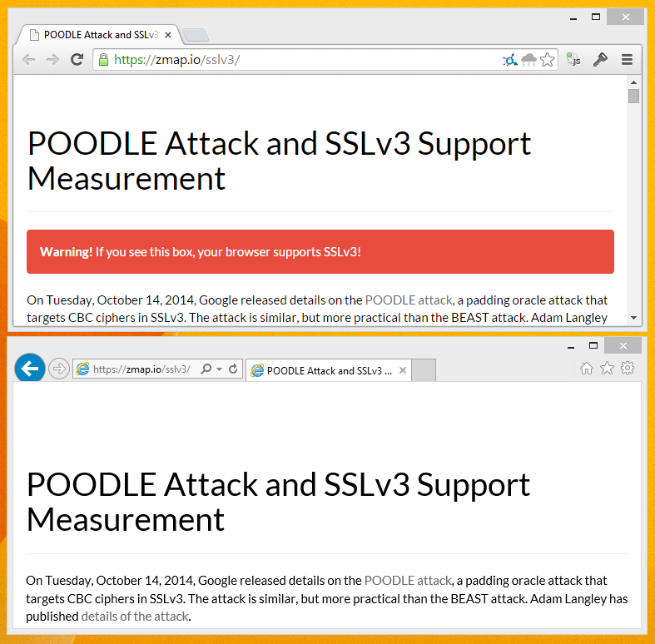Expand the Internet Explorer address bar dropdown arrow
Viewport: 655px width, 644px height.
click(219, 369)
